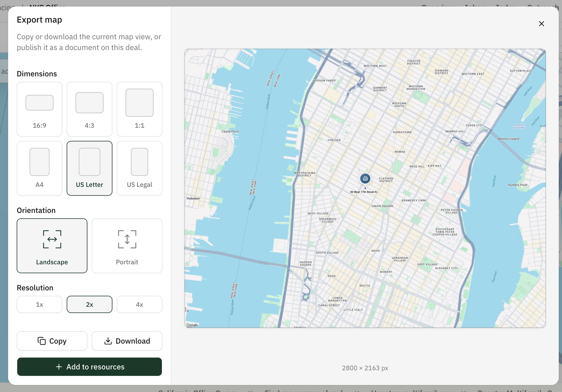The height and width of the screenshot is (392, 562).
Task: Click the Gramercy Park map label
Action: [414, 201]
